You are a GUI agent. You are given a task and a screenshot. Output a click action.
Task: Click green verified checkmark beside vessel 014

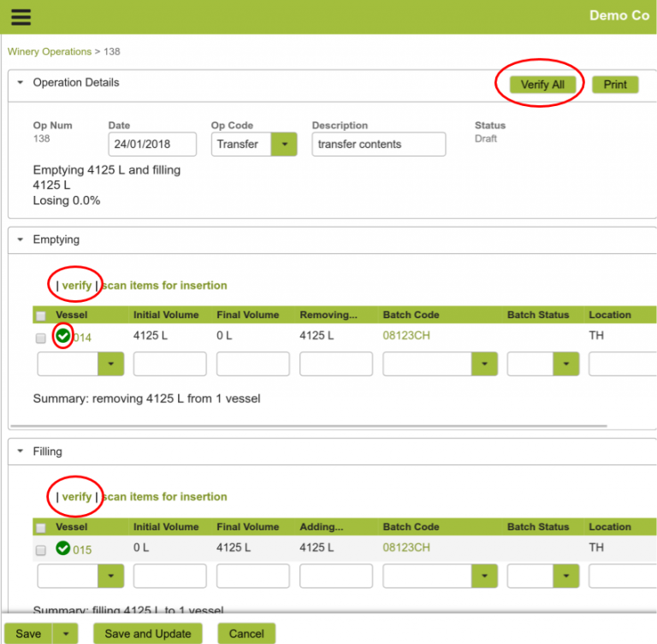(x=63, y=337)
